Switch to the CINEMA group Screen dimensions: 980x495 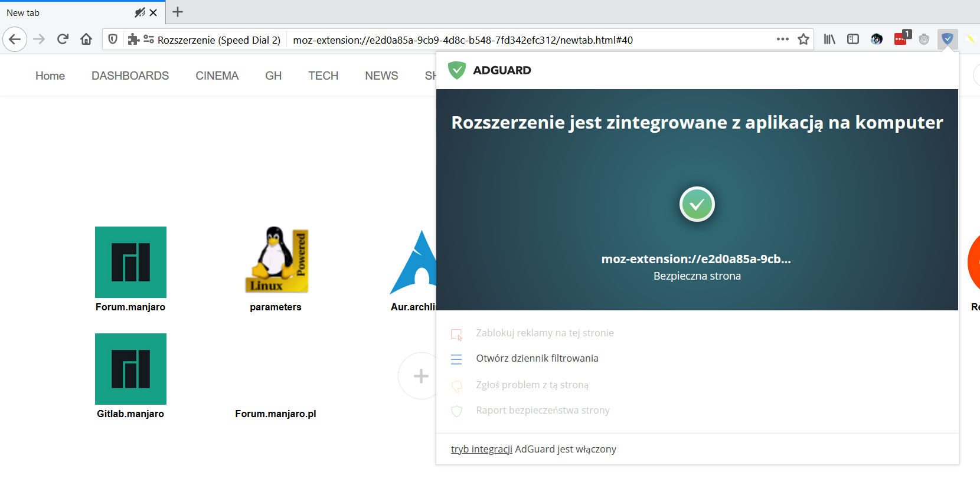[217, 76]
